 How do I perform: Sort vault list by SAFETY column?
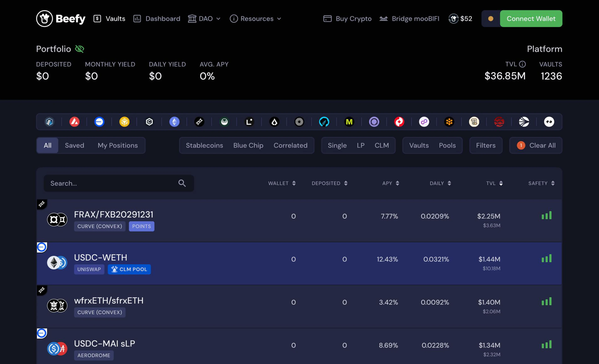click(x=541, y=183)
